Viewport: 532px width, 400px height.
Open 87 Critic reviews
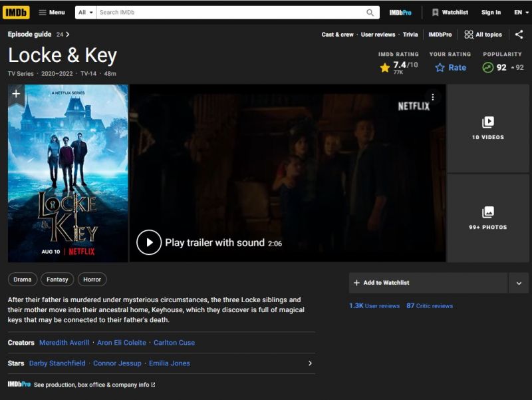(430, 305)
